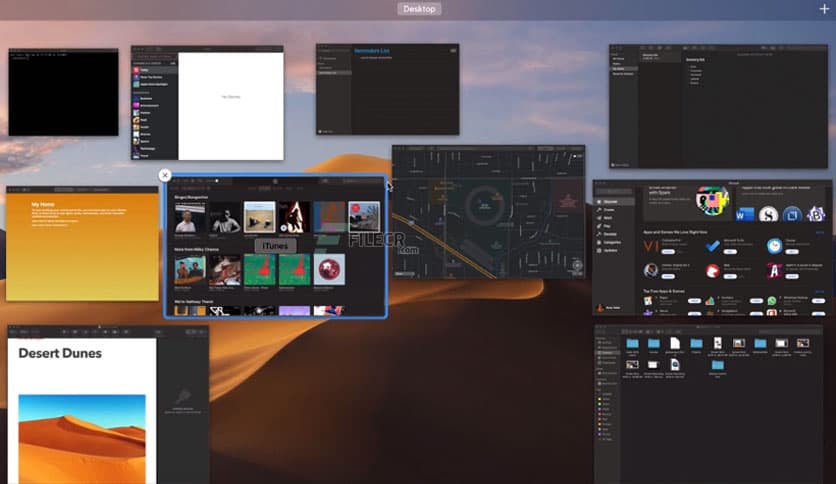The width and height of the screenshot is (836, 484).
Task: Click the Reminders List title
Action: [372, 51]
